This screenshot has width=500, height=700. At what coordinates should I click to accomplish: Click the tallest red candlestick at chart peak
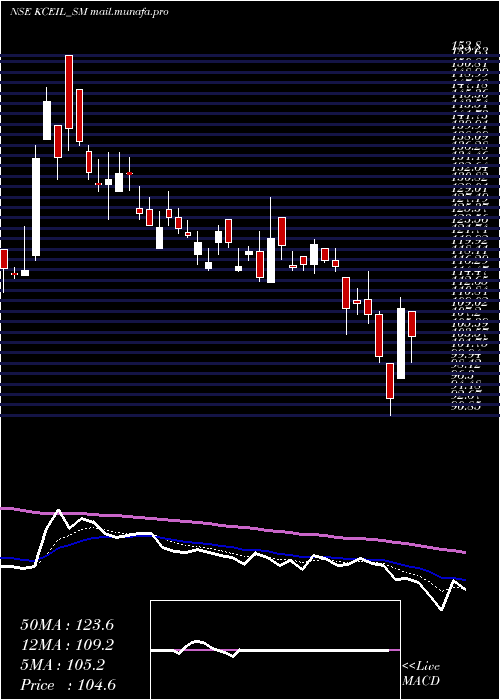(69, 92)
